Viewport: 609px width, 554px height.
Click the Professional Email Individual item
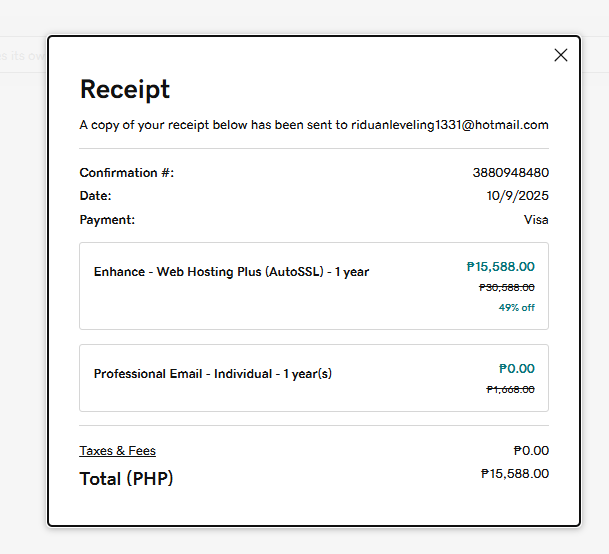pyautogui.click(x=212, y=374)
